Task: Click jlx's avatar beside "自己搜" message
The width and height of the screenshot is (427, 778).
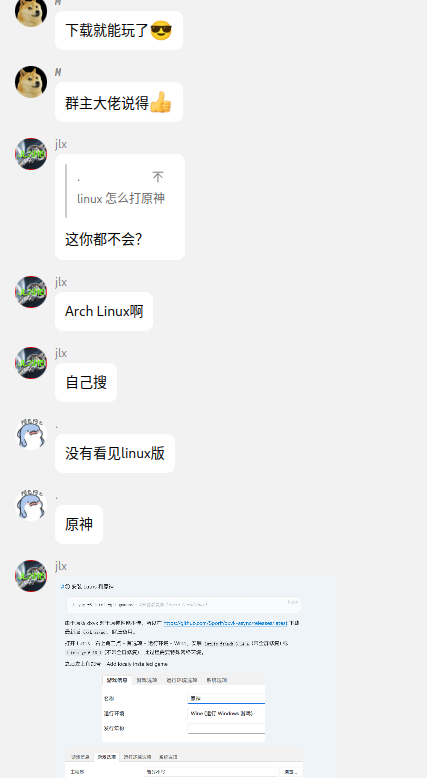Action: click(x=31, y=363)
